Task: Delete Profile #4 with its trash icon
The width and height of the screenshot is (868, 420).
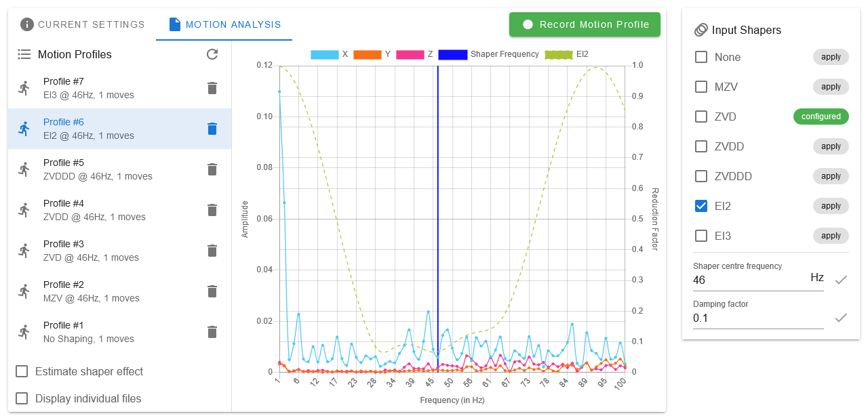Action: [x=212, y=210]
